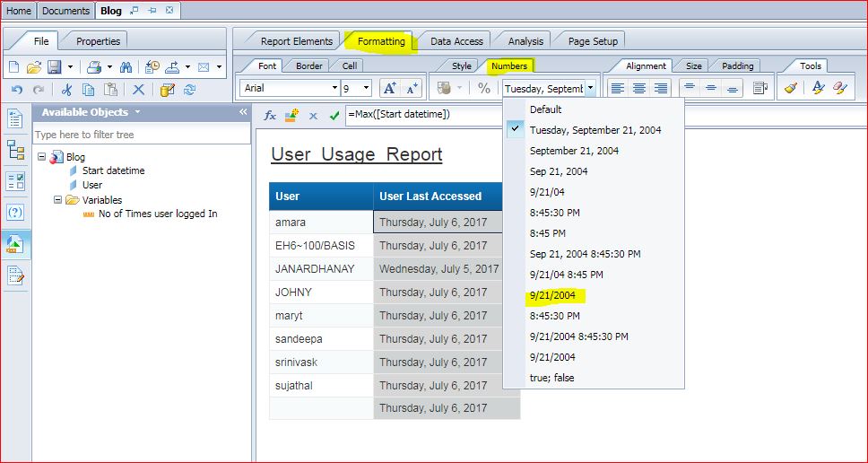Open the Available Objects side panel icon
This screenshot has height=463, width=868.
pos(15,244)
